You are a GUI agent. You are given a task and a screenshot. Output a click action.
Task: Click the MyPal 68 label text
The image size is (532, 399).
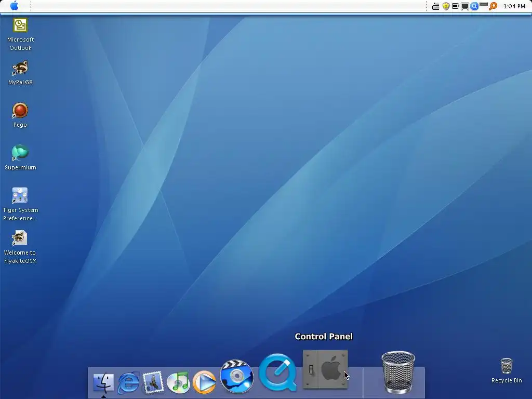tap(20, 82)
